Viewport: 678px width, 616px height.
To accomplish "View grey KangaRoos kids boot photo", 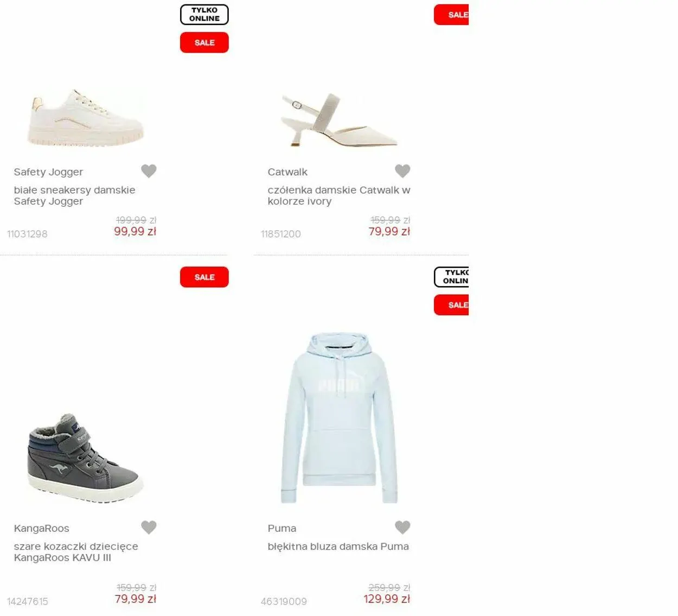I will tap(86, 458).
